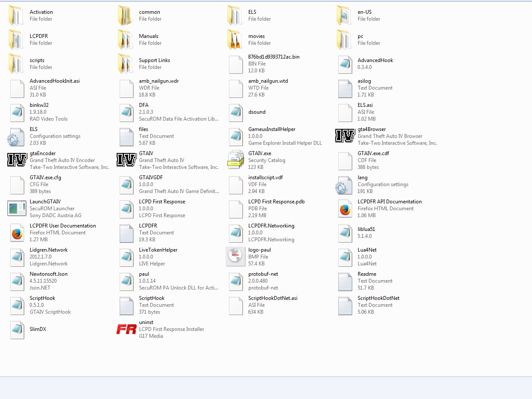532x399 pixels.
Task: Select the gta4Browser IV icon
Action: click(345, 136)
